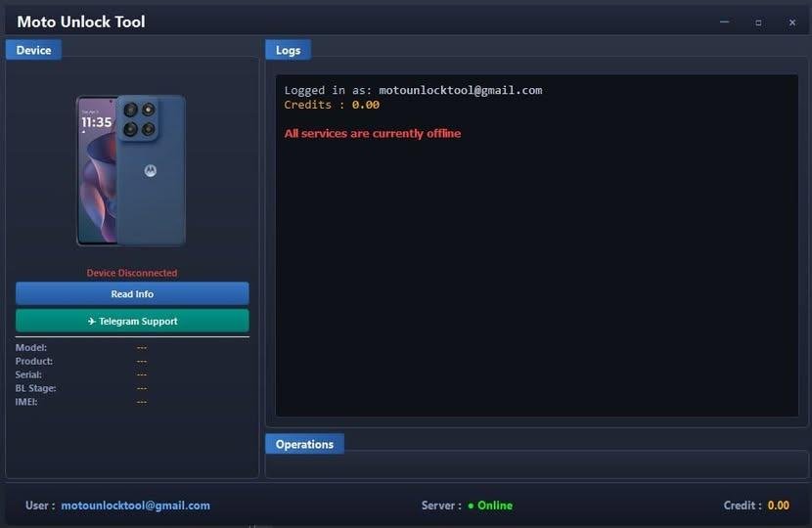Click the IMEI value field
Viewport: 812px width, 528px height.
(x=142, y=402)
